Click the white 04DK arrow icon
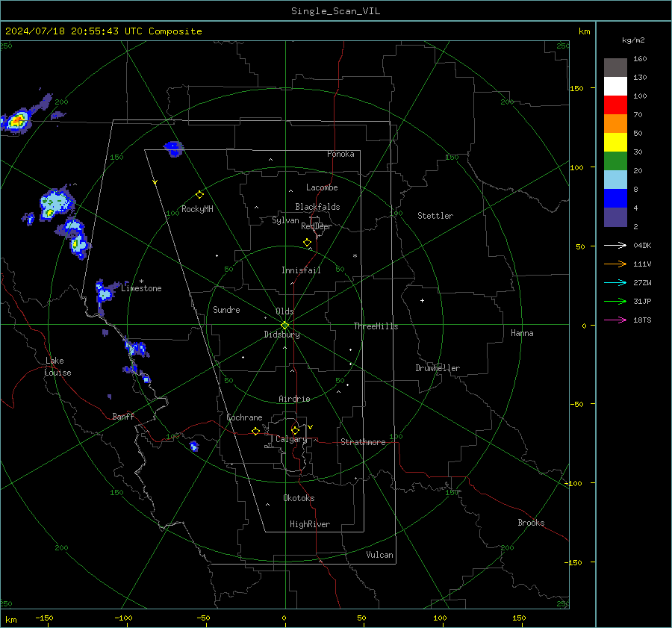Viewport: 672px width, 628px height. pyautogui.click(x=615, y=245)
